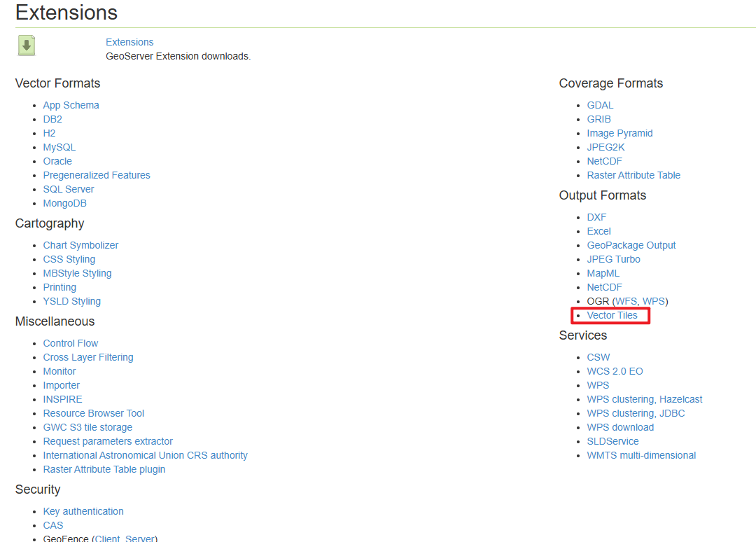Select the WPS clustering, Hazelcast link
This screenshot has width=756, height=542.
click(644, 399)
